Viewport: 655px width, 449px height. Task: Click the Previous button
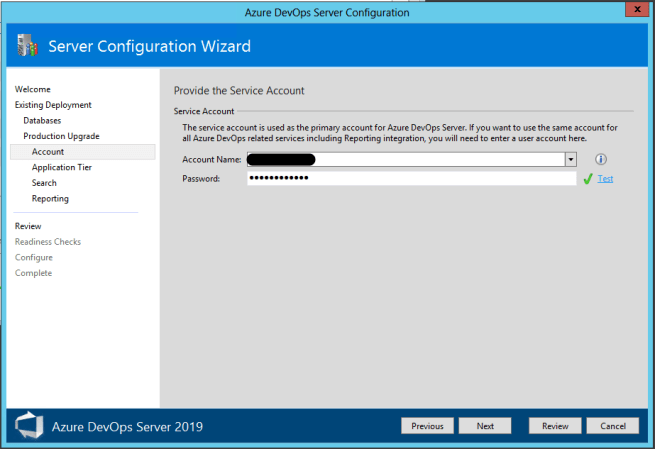click(x=427, y=426)
